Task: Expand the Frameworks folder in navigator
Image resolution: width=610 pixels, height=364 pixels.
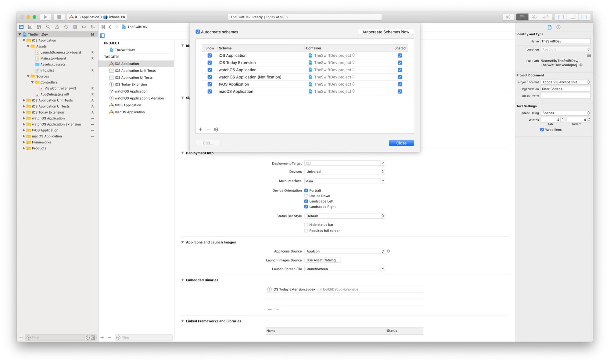Action: [24, 142]
